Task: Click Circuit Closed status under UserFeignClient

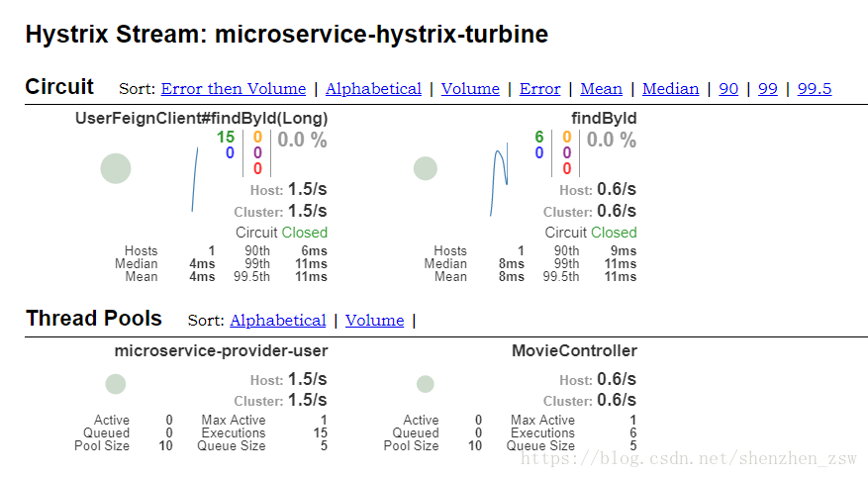Action: (x=281, y=233)
